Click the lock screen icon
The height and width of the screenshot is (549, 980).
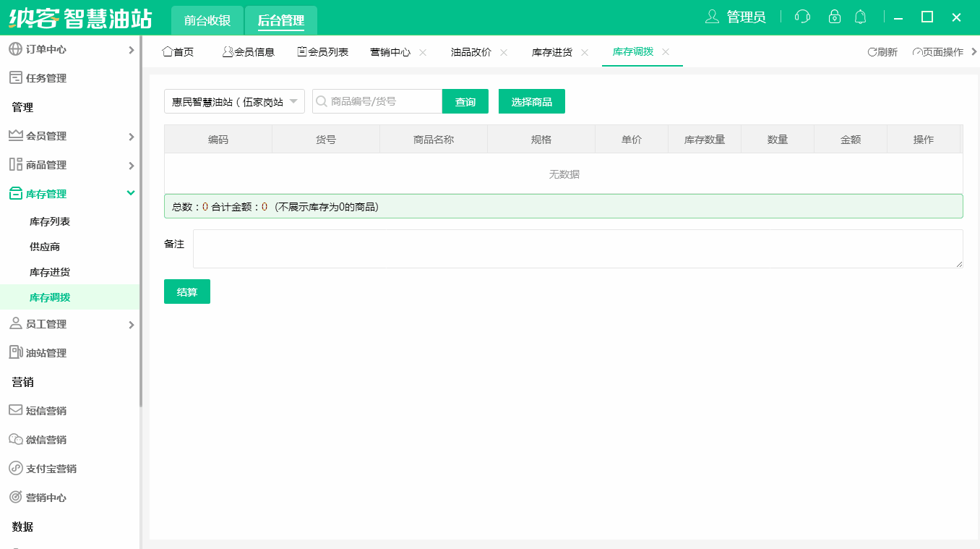(x=834, y=16)
